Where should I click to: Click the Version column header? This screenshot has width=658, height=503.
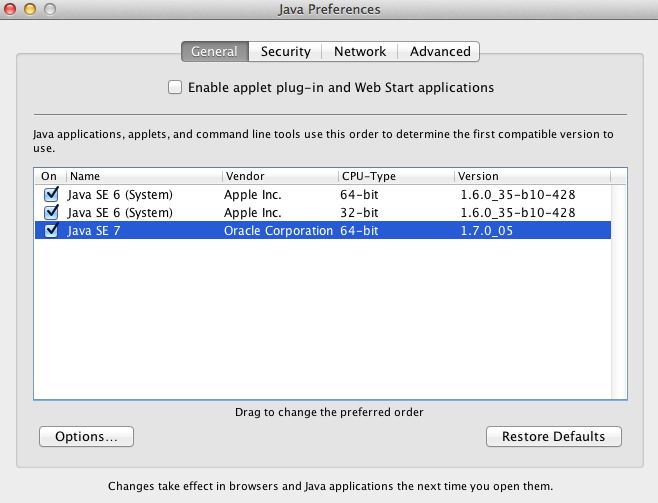pos(532,176)
